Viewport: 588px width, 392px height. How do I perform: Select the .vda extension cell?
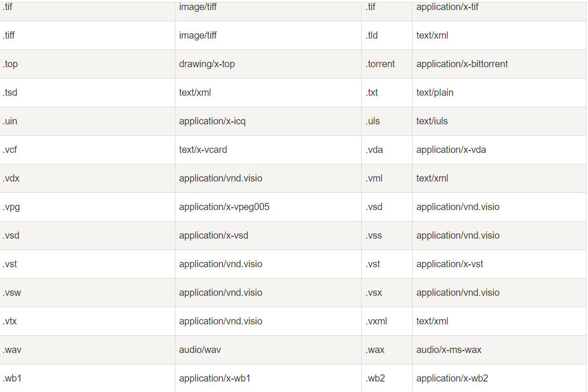click(387, 150)
